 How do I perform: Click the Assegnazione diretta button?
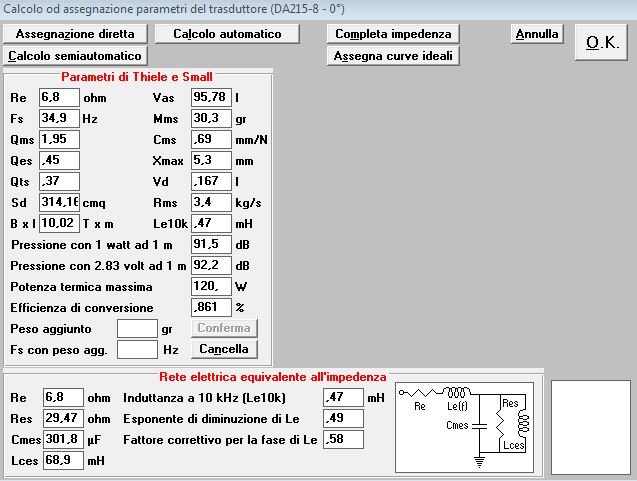click(x=75, y=34)
